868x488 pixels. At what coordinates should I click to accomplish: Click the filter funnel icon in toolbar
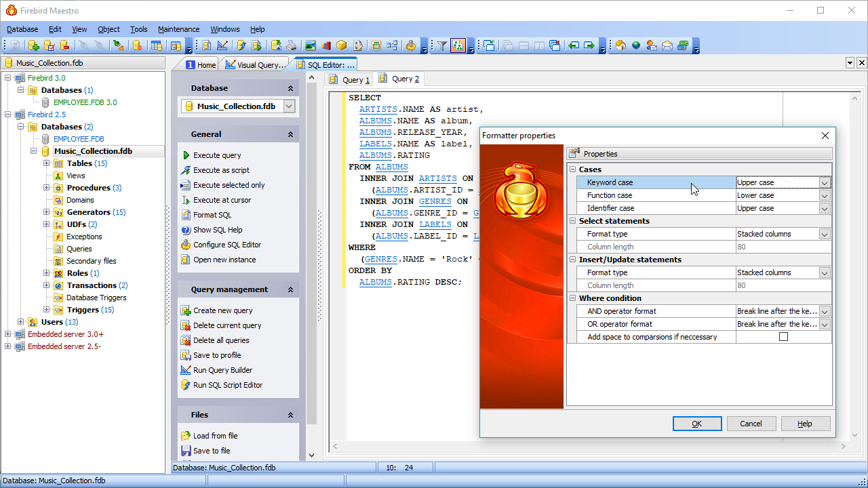[441, 45]
